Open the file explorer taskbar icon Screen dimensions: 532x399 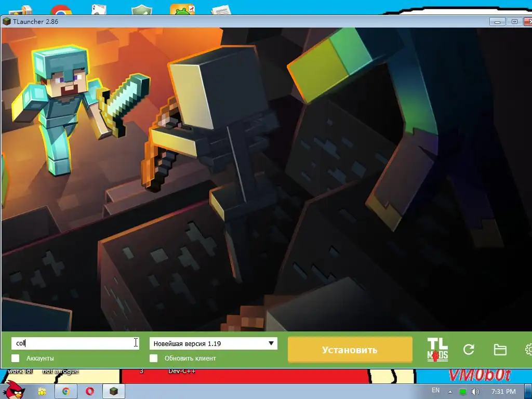(x=42, y=392)
